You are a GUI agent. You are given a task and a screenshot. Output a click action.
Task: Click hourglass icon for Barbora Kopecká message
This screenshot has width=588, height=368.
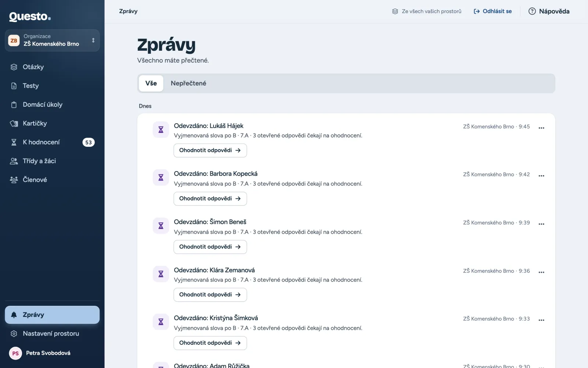coord(161,177)
